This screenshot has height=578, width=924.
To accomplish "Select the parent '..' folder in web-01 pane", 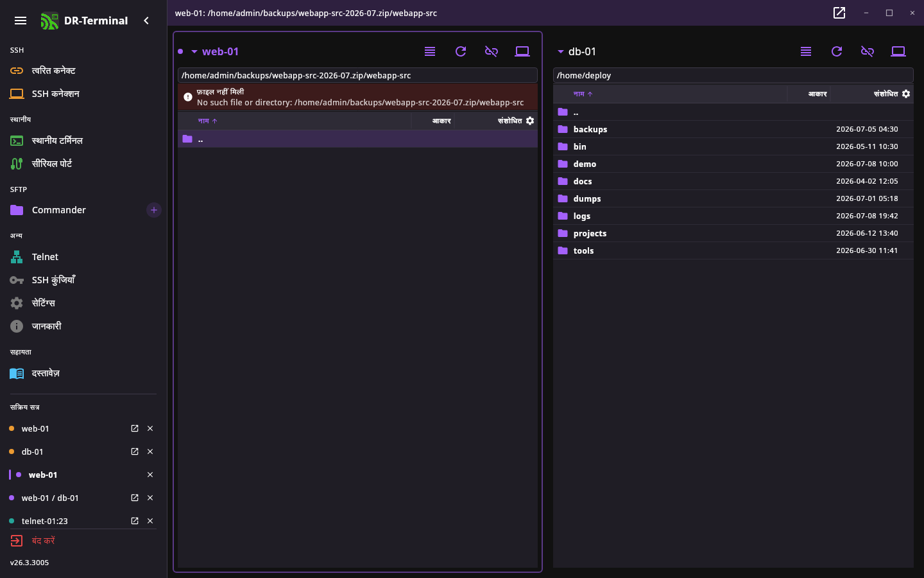I will click(x=357, y=139).
